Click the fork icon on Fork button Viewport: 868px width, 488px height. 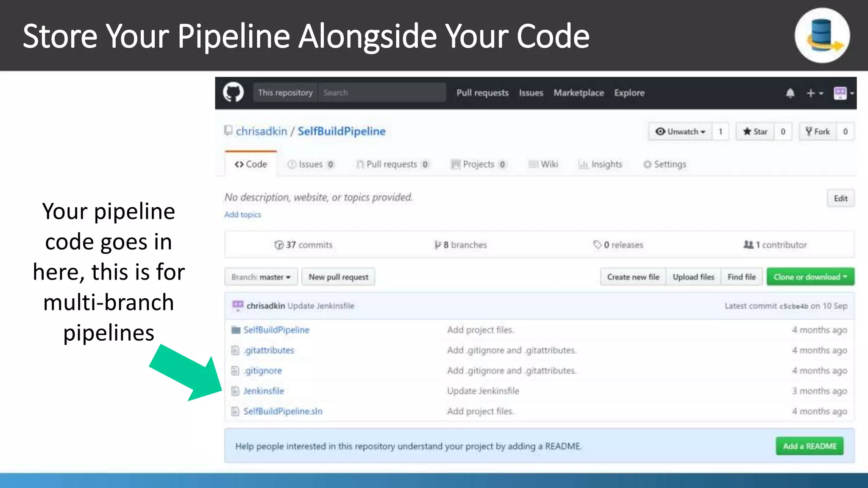coord(809,131)
